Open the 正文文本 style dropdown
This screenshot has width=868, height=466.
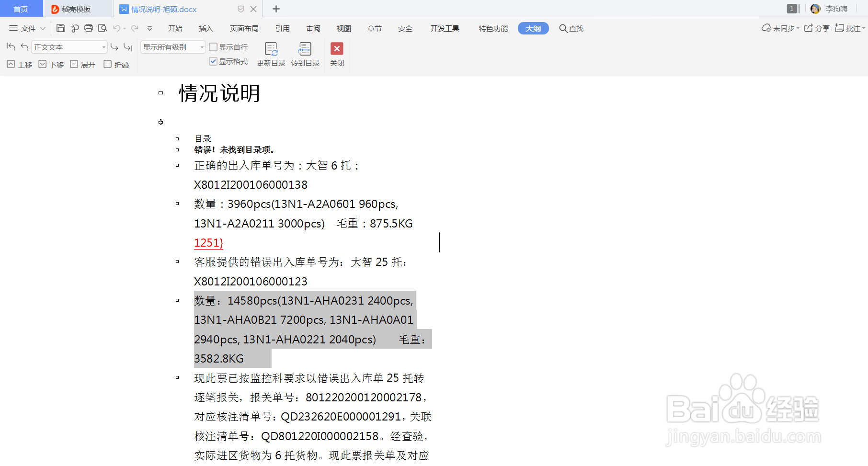(103, 46)
